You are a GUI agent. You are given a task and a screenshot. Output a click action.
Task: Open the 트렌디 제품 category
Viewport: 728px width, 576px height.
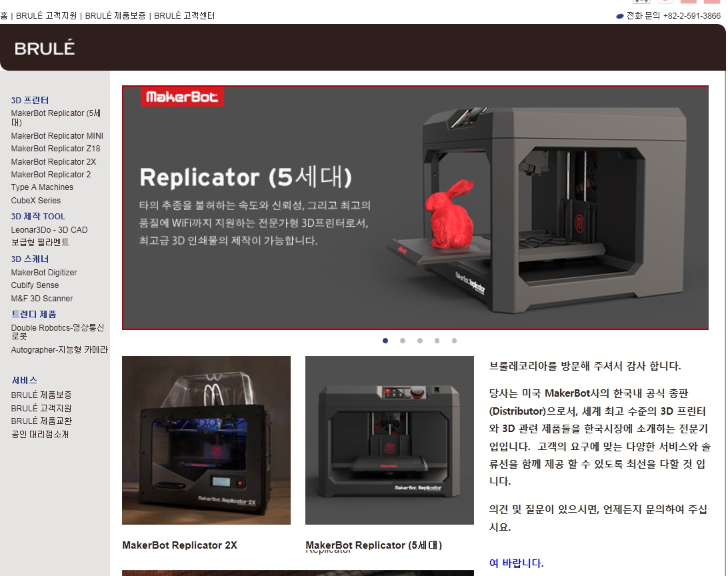(x=33, y=314)
